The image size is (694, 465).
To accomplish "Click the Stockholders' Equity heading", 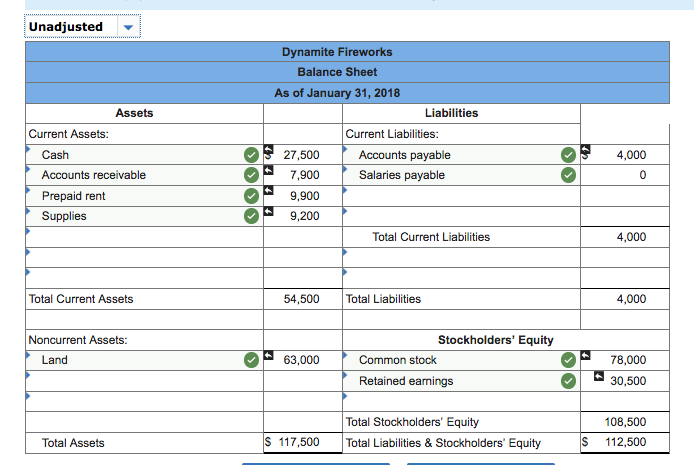I will pos(496,340).
